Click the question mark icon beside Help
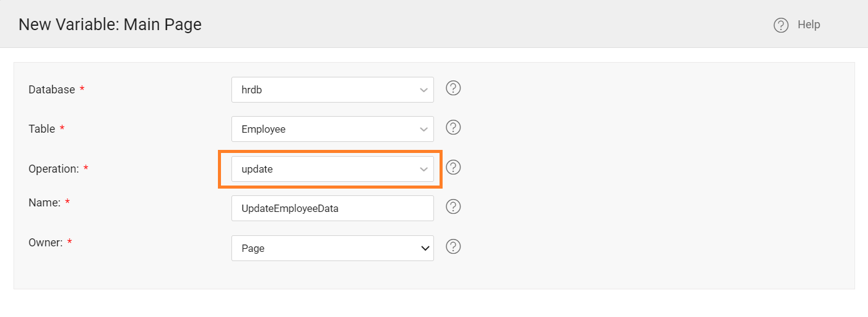Screen dimensions: 868x317 coord(781,25)
